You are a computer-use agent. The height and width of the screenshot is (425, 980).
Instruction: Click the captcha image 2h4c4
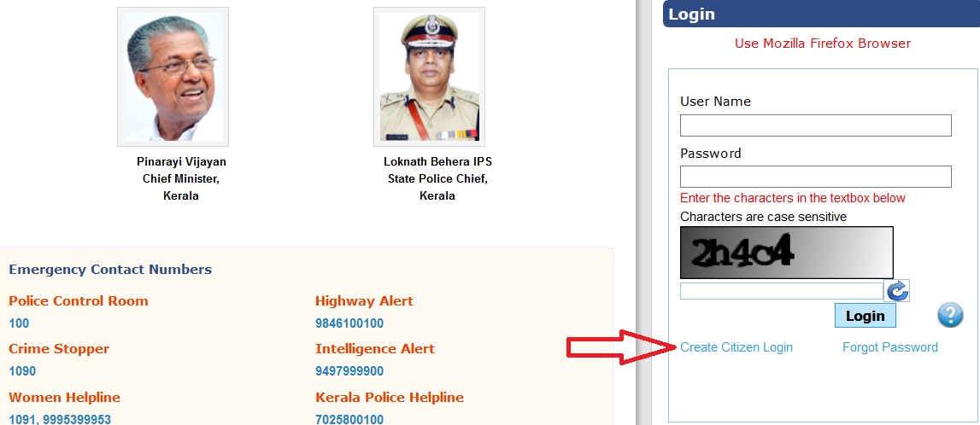coord(787,252)
